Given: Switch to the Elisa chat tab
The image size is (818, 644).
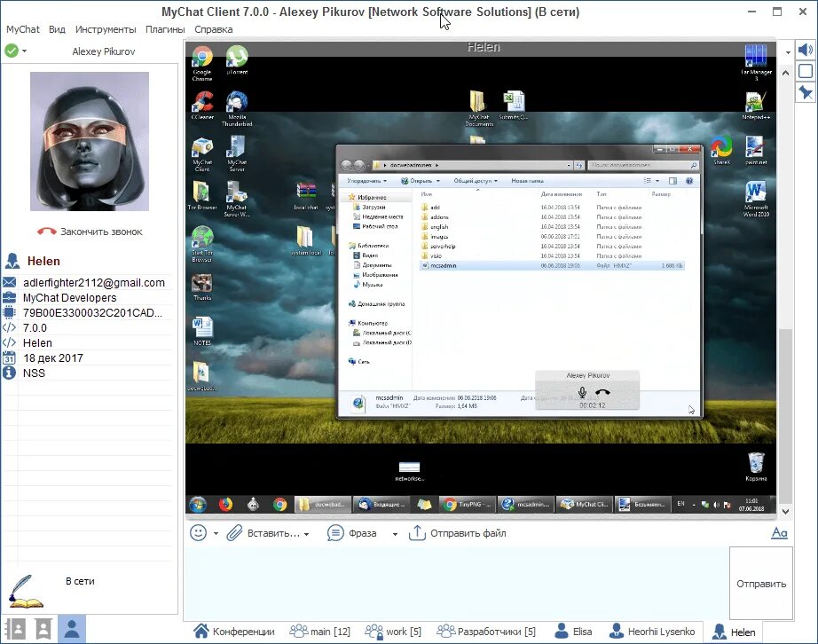Looking at the screenshot, I should point(573,632).
